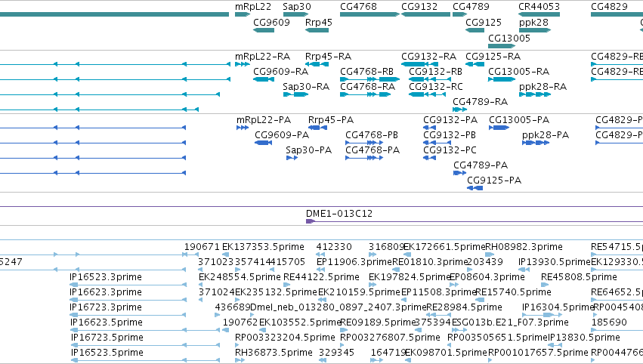Click the RE44122.5prime EST label

coord(321,276)
